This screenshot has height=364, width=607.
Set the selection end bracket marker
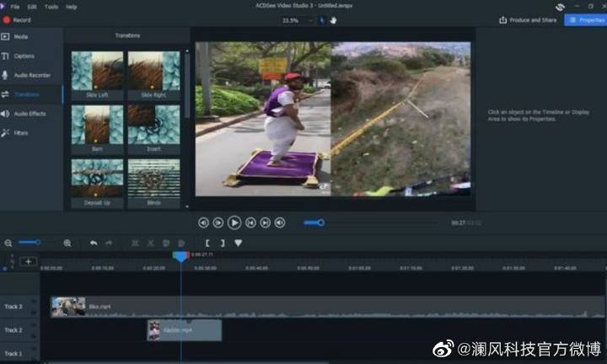(223, 243)
